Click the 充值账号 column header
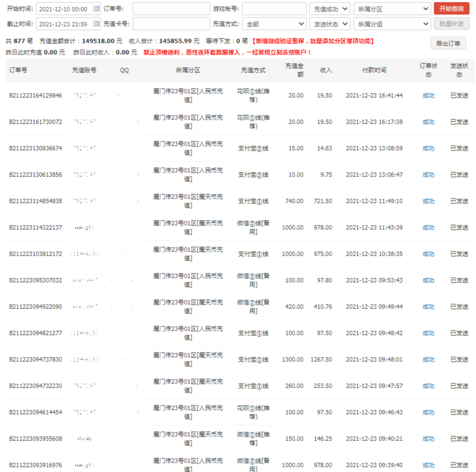 point(84,70)
